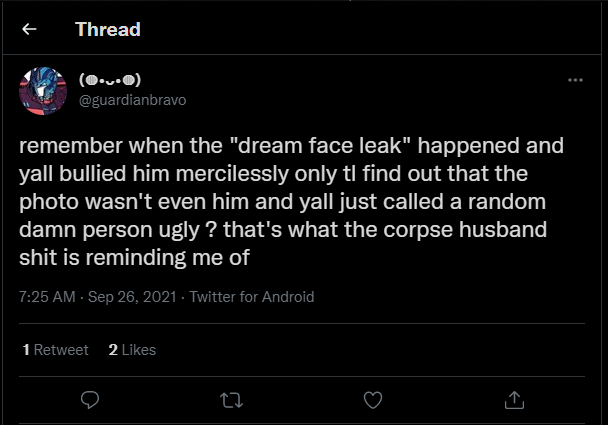Open the @guardianbravo profile handle

pyautogui.click(x=133, y=100)
